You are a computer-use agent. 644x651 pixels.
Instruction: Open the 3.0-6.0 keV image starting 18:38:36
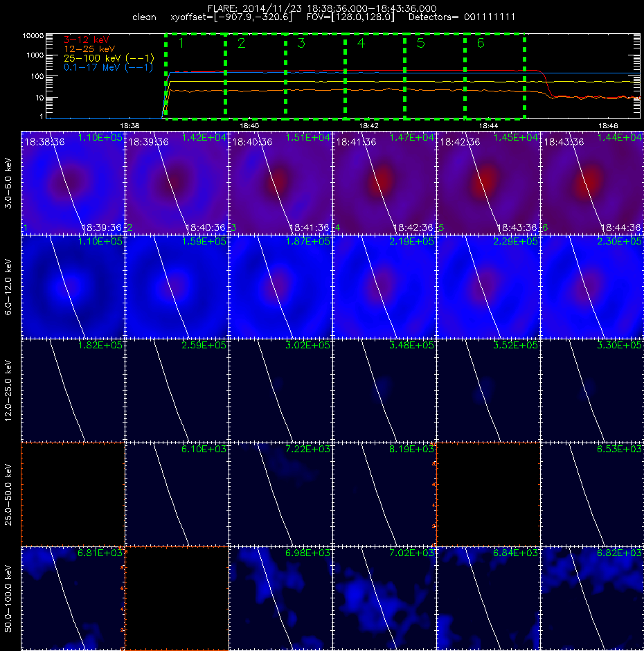(x=73, y=183)
